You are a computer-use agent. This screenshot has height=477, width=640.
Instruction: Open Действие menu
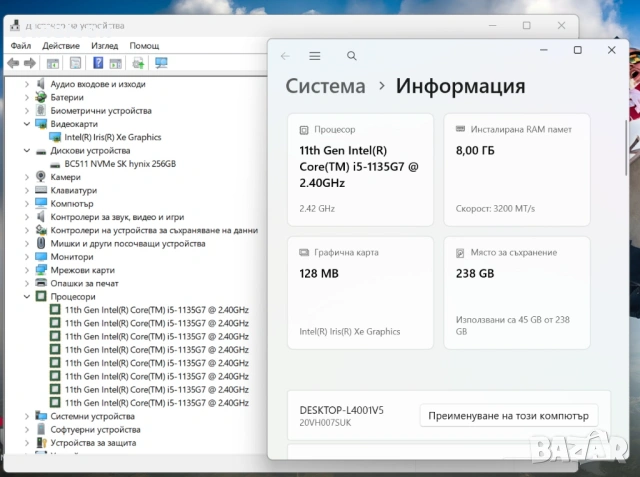pos(61,46)
